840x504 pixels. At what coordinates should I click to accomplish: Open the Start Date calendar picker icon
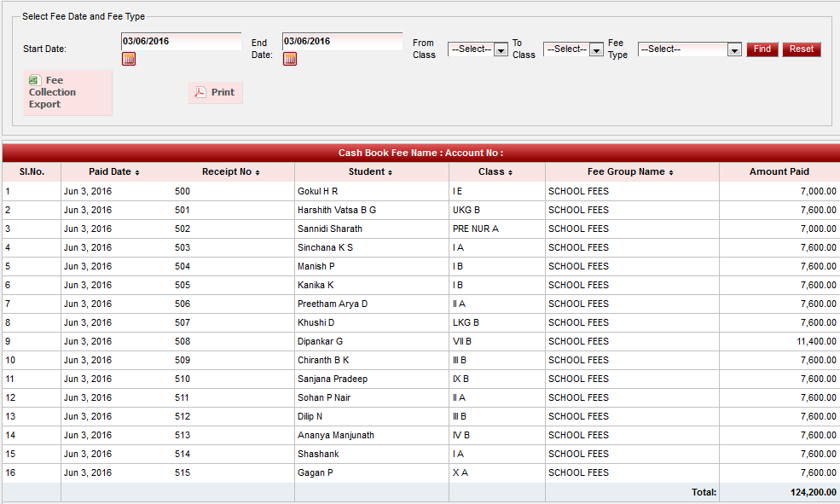tap(129, 59)
